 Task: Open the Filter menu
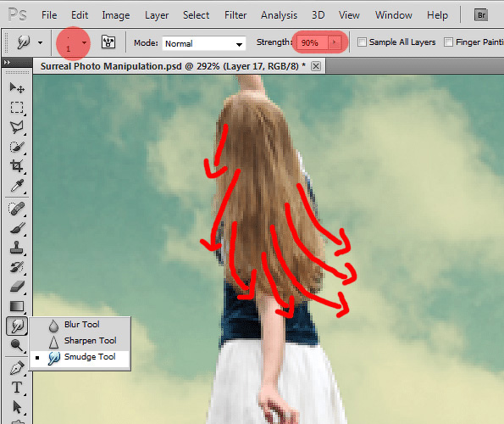[235, 15]
